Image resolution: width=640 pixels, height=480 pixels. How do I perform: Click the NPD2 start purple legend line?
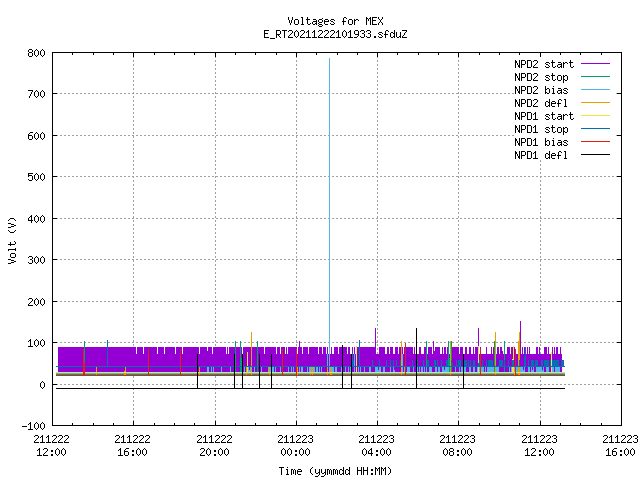(x=595, y=64)
